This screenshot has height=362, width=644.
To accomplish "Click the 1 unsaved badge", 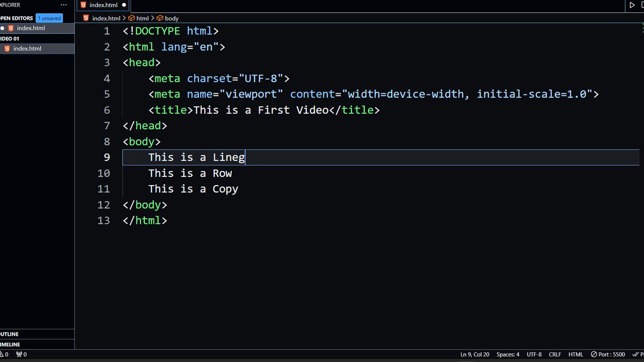I will click(x=49, y=18).
